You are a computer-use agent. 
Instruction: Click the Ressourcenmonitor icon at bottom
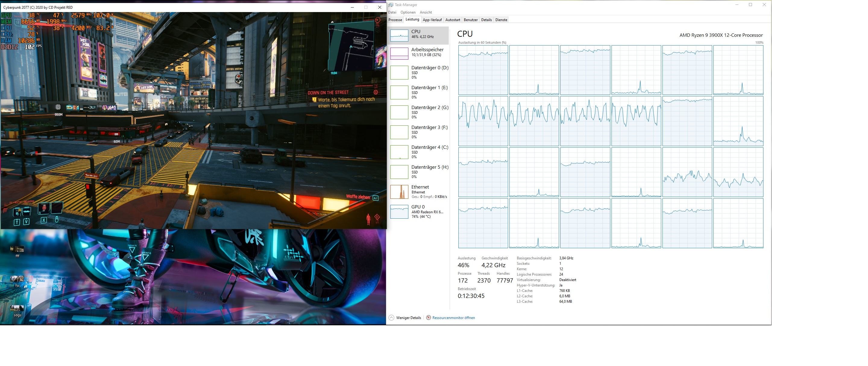pyautogui.click(x=428, y=318)
